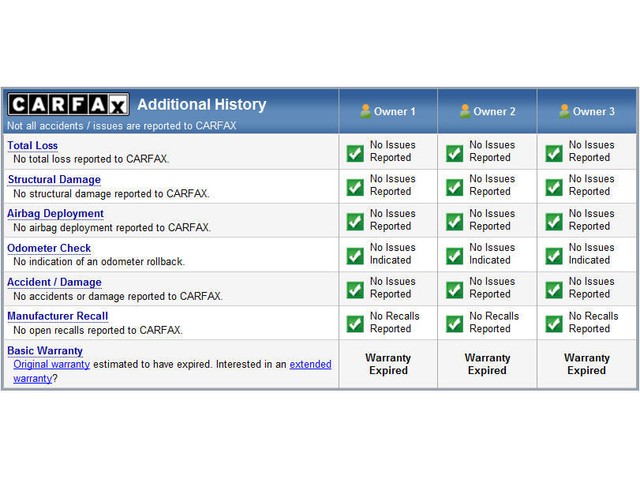
Task: Click Accident / Damage check for Owner 1
Action: [355, 290]
